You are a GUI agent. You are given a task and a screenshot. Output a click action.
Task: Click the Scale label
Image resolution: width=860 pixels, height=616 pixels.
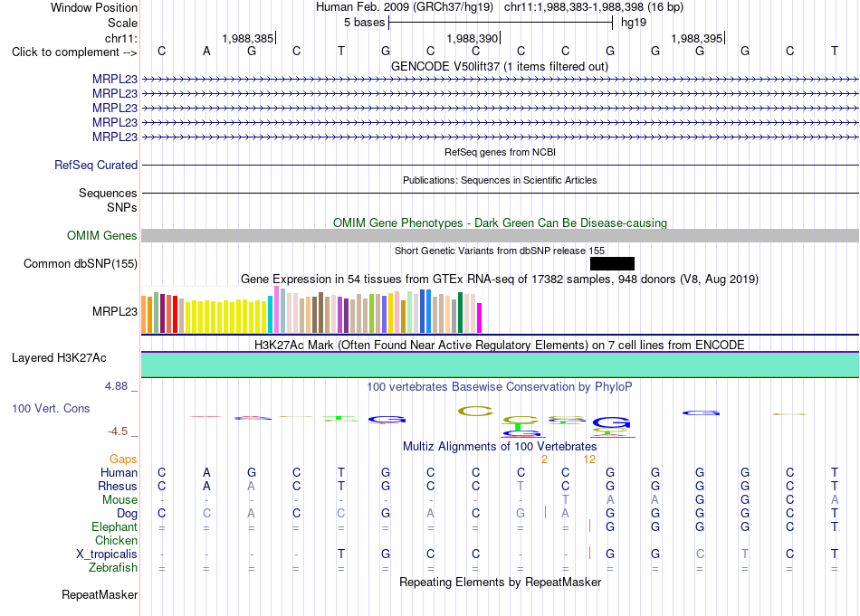122,23
